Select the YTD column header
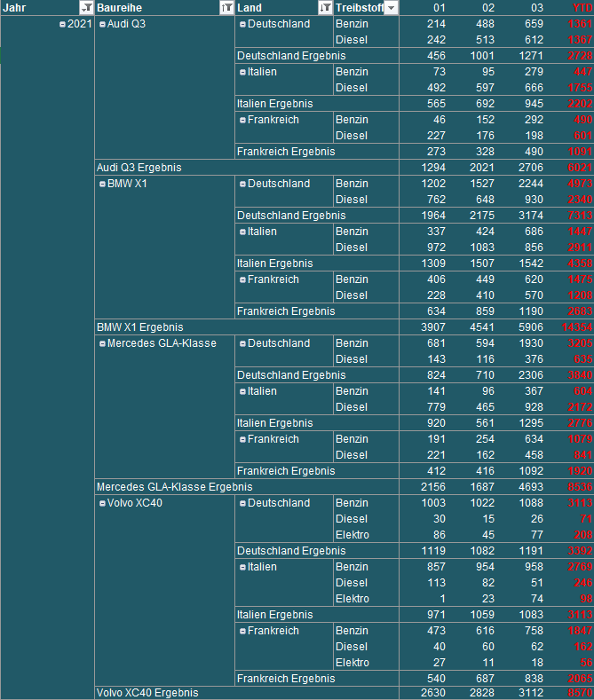This screenshot has width=594, height=700. (582, 8)
